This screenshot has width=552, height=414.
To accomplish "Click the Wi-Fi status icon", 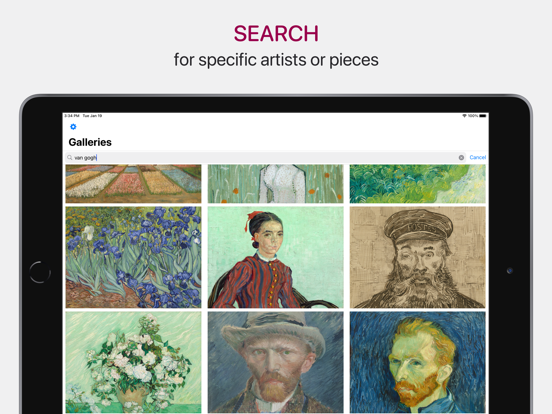I will pyautogui.click(x=464, y=115).
